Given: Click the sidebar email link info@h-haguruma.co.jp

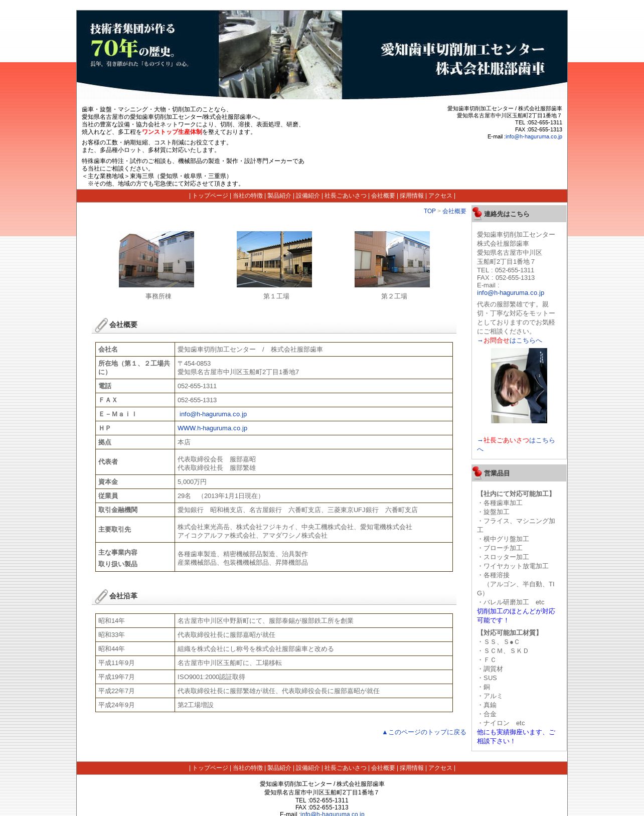Looking at the screenshot, I should pos(510,293).
